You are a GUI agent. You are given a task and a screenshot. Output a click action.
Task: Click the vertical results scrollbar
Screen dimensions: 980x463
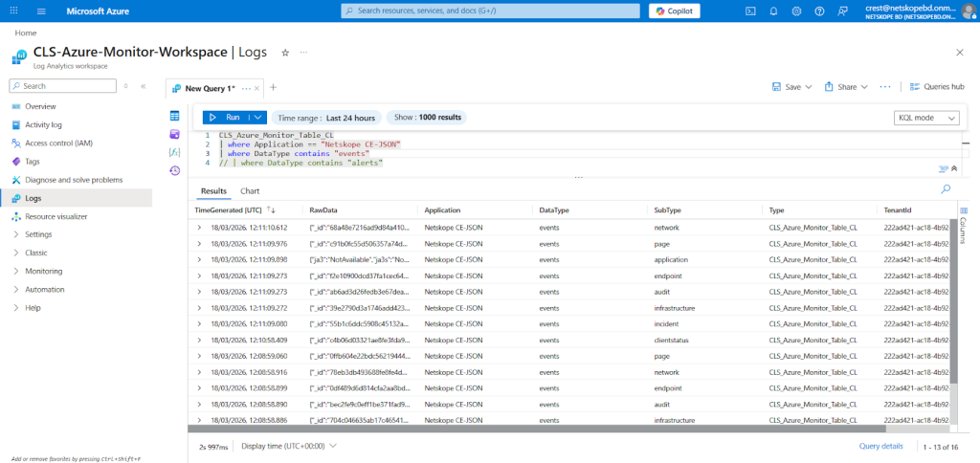coord(953,300)
